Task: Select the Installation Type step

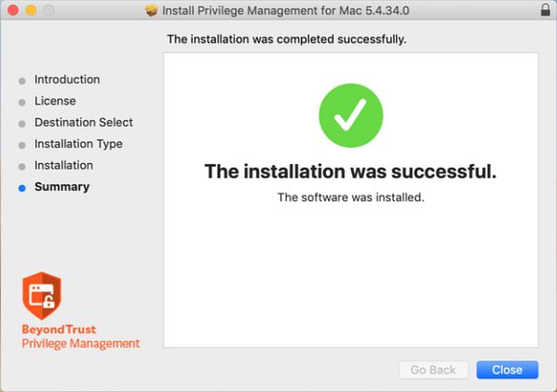Action: point(78,143)
